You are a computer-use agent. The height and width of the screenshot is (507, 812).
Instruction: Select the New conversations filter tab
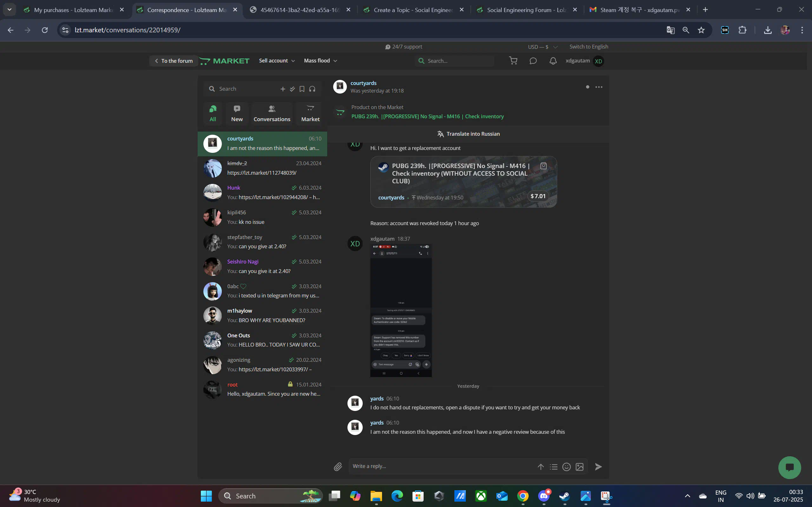[x=237, y=113]
